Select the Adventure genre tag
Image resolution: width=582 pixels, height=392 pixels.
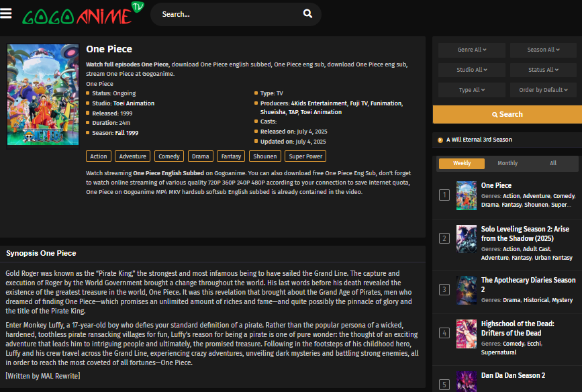click(132, 156)
